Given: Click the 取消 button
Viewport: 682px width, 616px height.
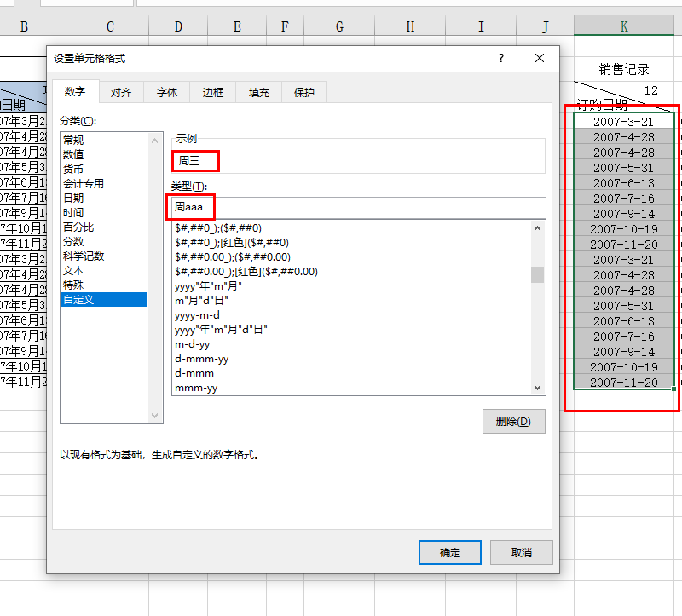Looking at the screenshot, I should pyautogui.click(x=521, y=552).
